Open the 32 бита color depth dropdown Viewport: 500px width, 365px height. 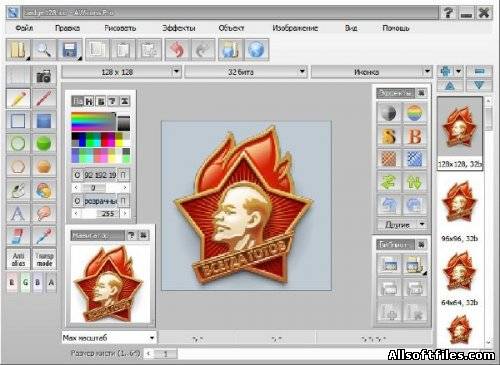(x=246, y=72)
